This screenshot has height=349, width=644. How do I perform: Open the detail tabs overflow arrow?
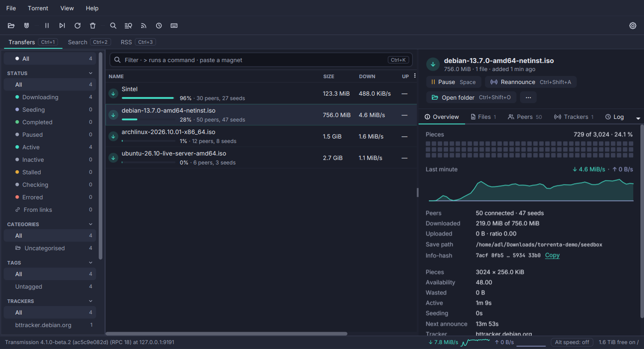(638, 118)
